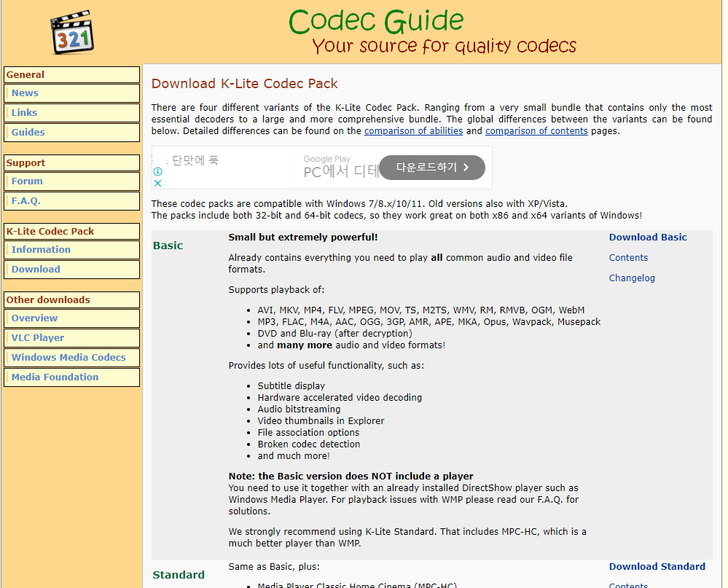Select Download under K-Lite Codec Pack
Image resolution: width=728 pixels, height=588 pixels.
click(x=71, y=269)
